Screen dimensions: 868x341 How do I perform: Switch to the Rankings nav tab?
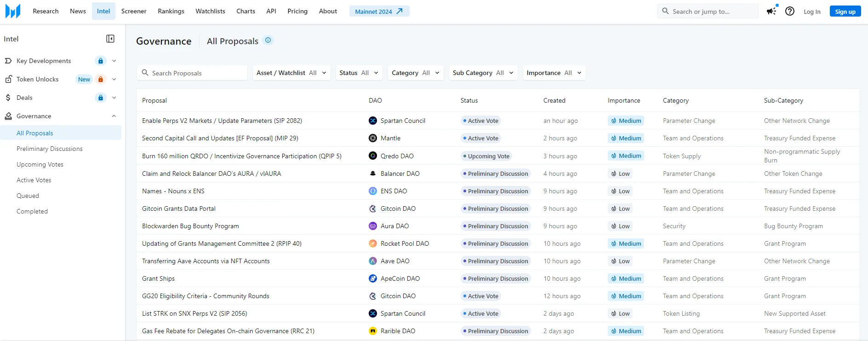point(171,11)
